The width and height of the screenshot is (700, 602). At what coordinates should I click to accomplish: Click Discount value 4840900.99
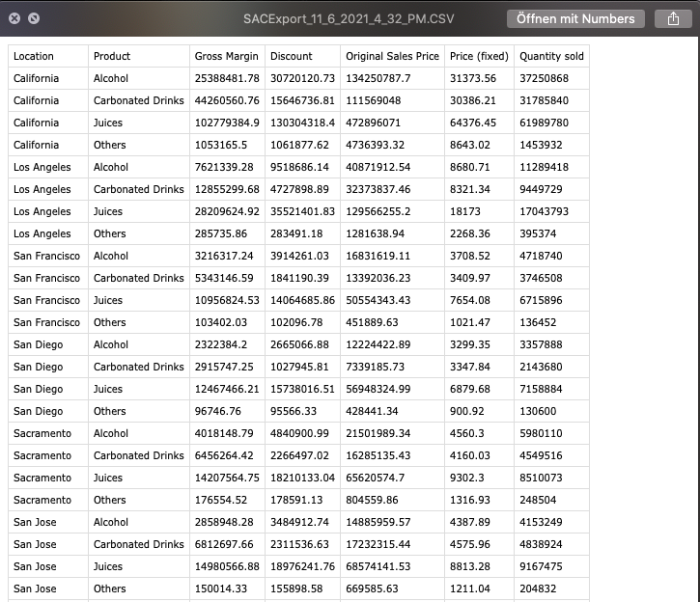click(299, 433)
